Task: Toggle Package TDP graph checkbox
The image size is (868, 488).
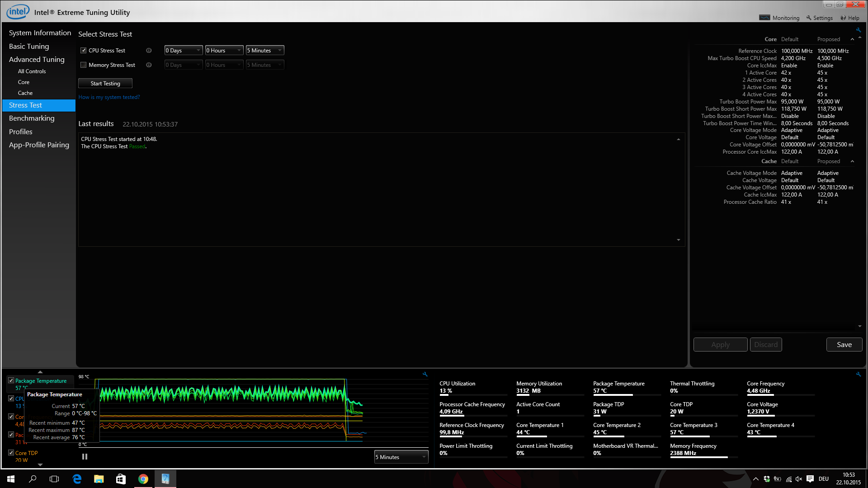Action: click(11, 435)
